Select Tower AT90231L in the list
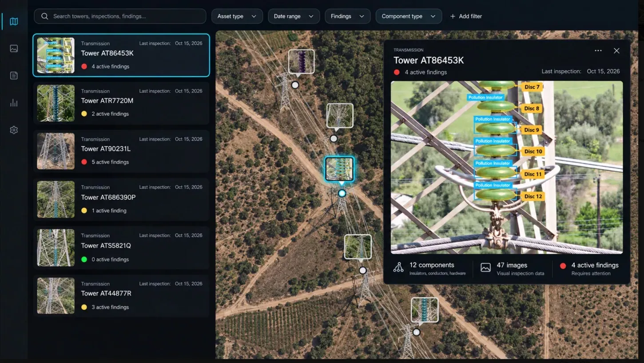Screen dimensions: 644x363 pyautogui.click(x=121, y=151)
